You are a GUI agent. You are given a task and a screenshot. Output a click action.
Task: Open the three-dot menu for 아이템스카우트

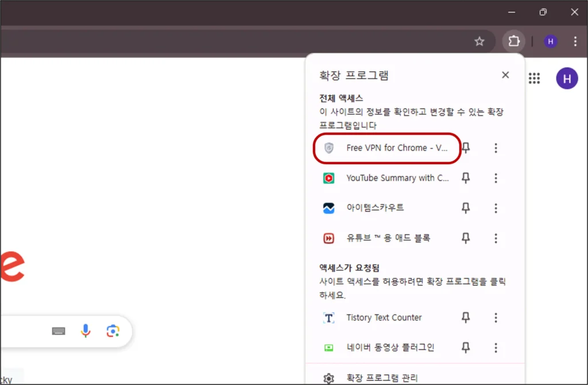(496, 208)
